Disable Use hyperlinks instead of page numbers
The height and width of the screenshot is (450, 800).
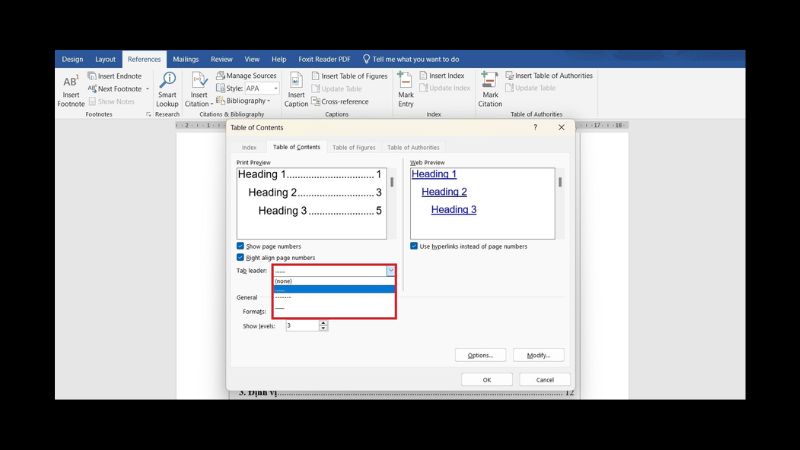point(414,246)
